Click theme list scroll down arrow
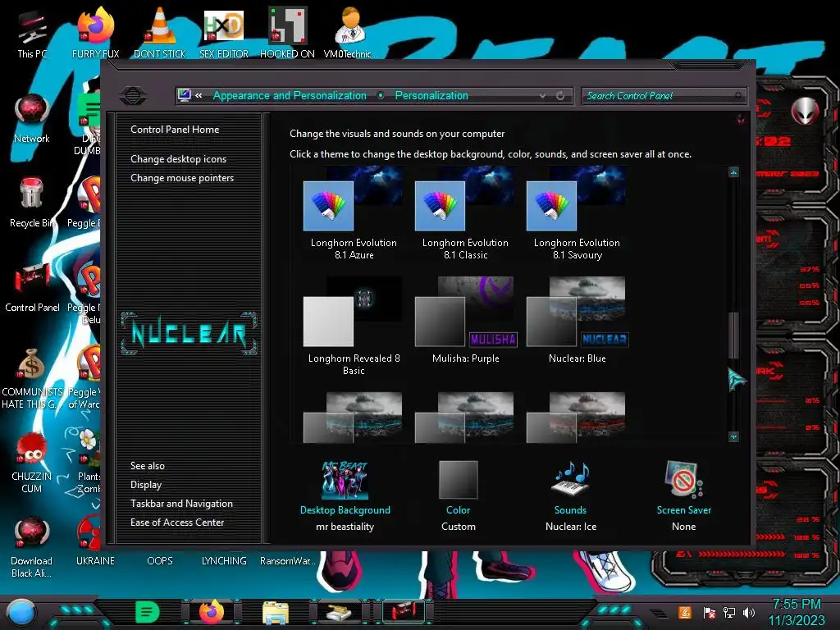 [x=733, y=436]
